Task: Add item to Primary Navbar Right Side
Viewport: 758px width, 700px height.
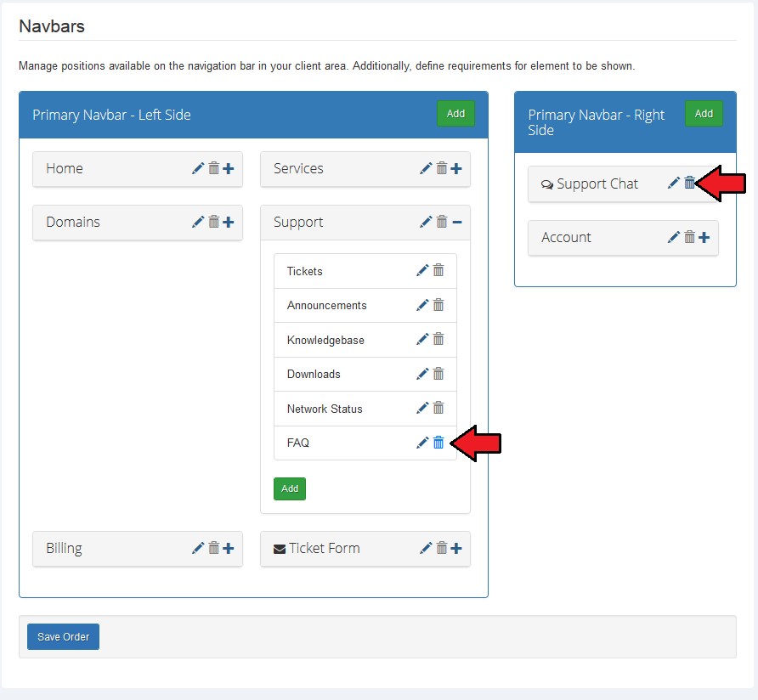Action: coord(704,114)
